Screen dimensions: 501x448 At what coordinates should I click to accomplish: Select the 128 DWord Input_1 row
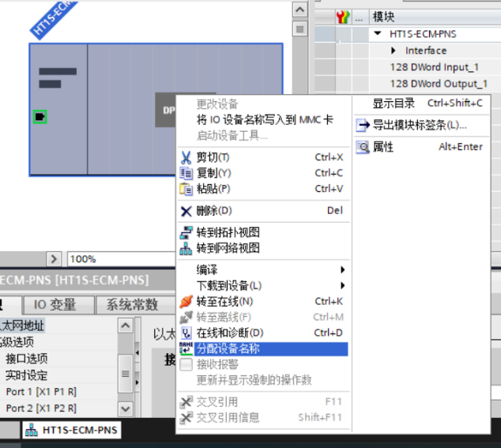click(x=435, y=67)
